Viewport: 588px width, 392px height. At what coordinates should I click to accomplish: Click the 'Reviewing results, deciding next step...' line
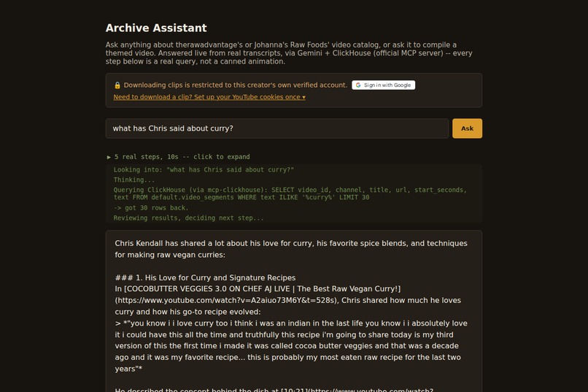(x=188, y=218)
